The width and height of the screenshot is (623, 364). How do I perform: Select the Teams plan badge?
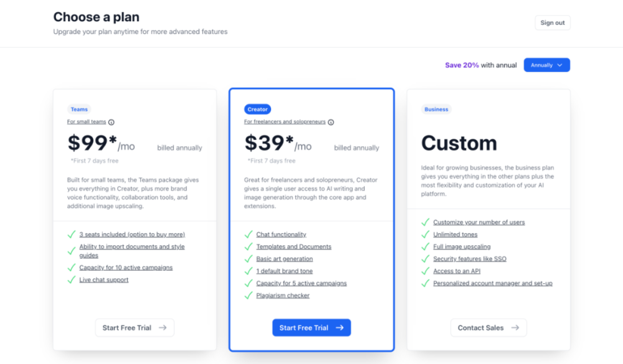pyautogui.click(x=79, y=110)
